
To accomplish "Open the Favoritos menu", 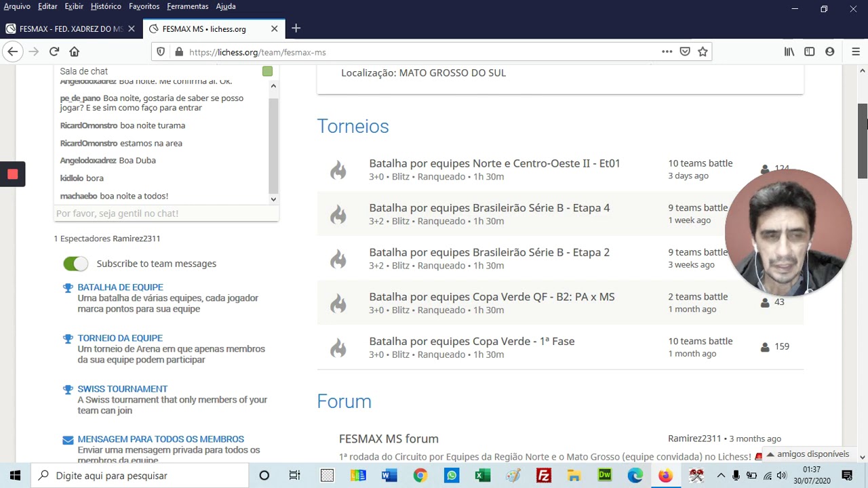I will tap(144, 6).
